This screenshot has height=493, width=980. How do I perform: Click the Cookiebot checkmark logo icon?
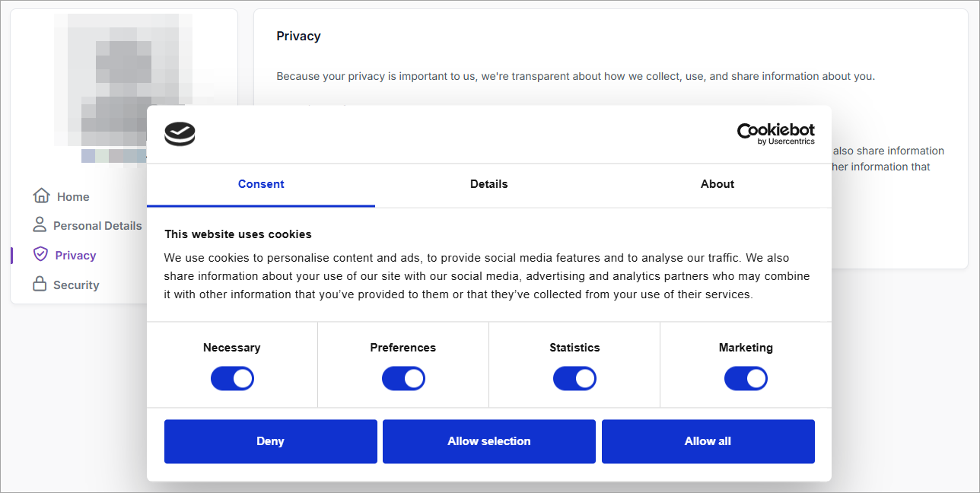[180, 134]
